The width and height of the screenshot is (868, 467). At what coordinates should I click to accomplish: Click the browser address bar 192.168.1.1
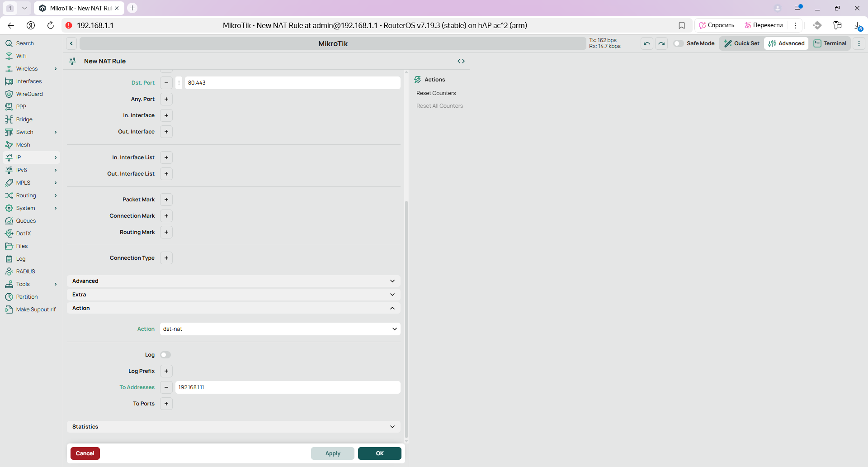(95, 25)
